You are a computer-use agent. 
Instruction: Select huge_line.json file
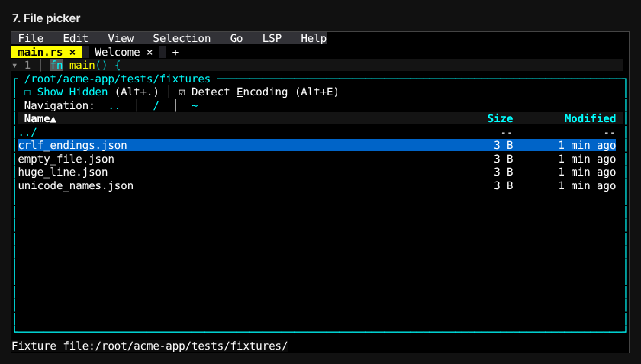[x=317, y=172]
